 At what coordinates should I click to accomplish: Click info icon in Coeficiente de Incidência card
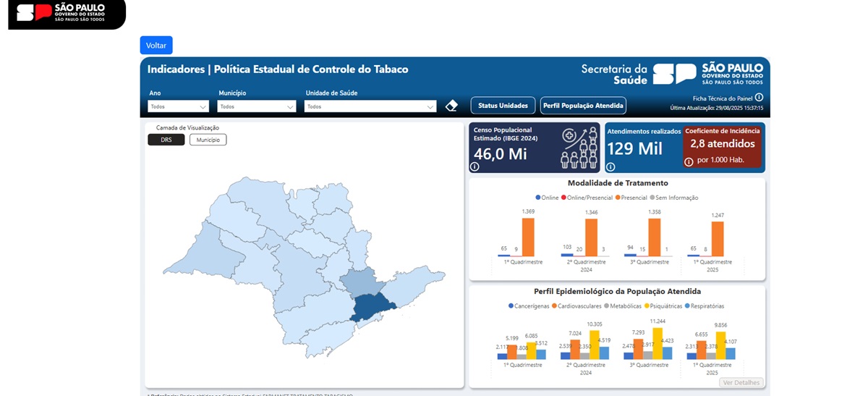tap(689, 162)
